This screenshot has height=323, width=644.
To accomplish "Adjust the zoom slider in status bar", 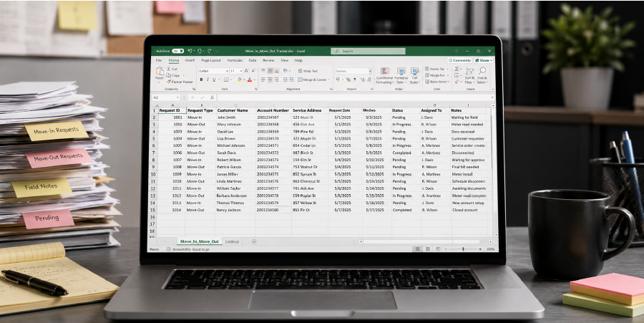I will pyautogui.click(x=463, y=249).
